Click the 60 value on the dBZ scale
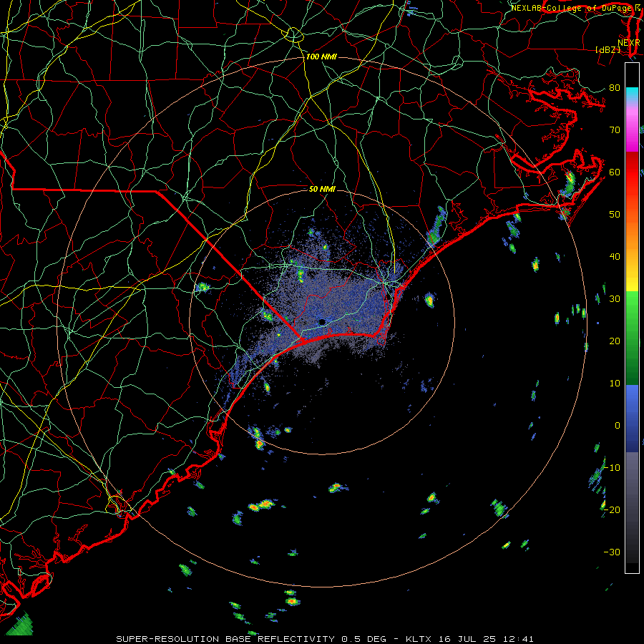This screenshot has height=644, width=644. pos(615,172)
